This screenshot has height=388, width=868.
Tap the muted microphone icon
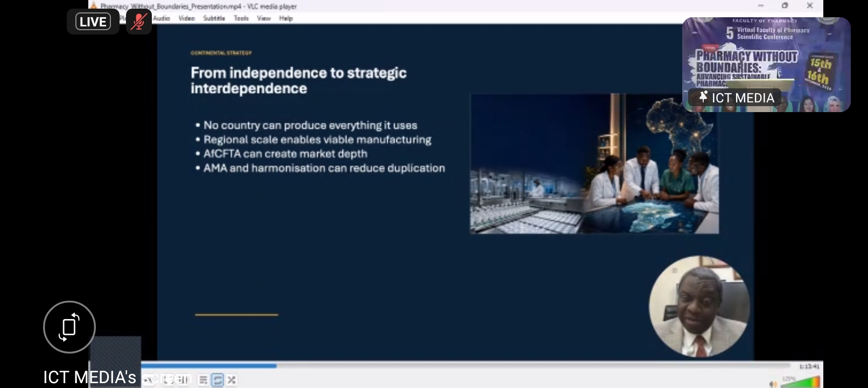coord(139,22)
